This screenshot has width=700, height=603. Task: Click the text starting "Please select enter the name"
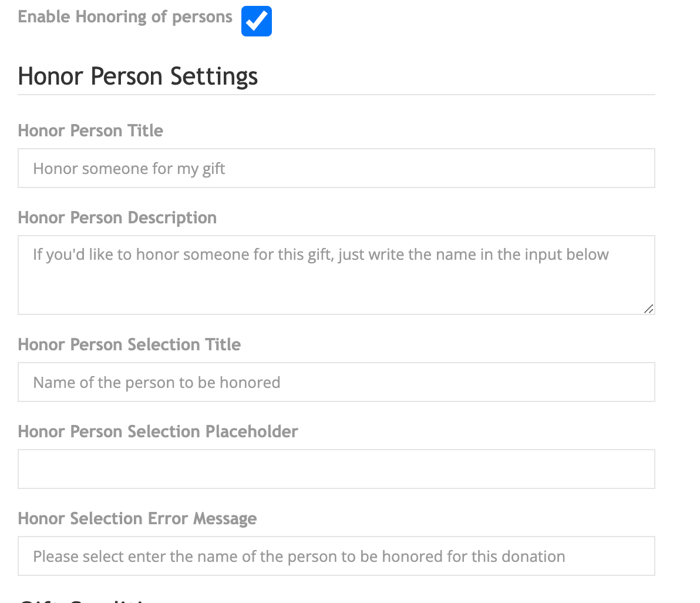(x=299, y=557)
